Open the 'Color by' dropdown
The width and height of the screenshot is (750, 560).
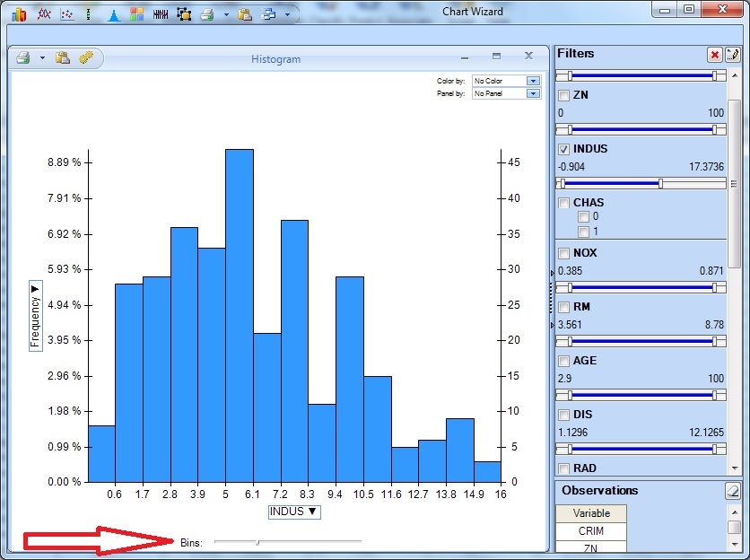coord(533,81)
